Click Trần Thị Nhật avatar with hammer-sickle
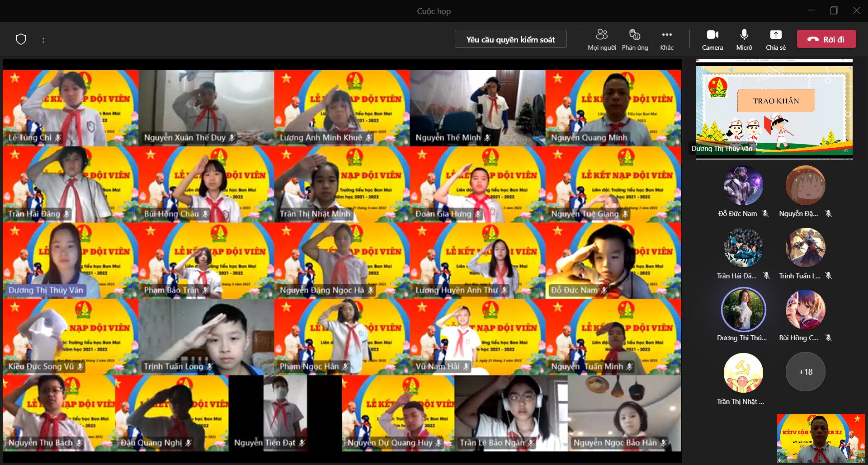This screenshot has width=868, height=465. click(x=743, y=372)
